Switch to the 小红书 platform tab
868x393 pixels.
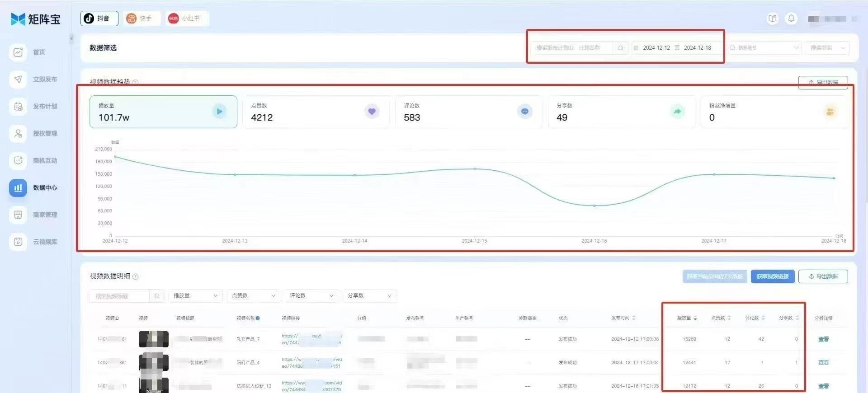tap(187, 19)
